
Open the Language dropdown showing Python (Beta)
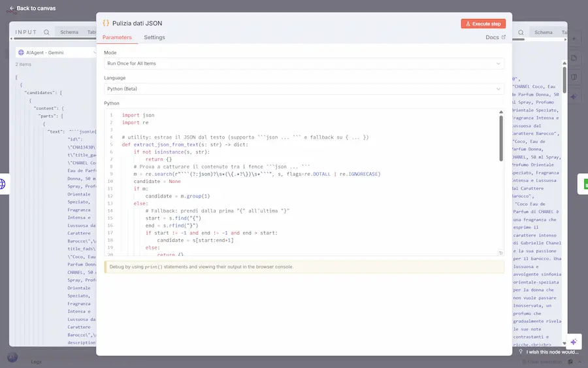coord(304,89)
